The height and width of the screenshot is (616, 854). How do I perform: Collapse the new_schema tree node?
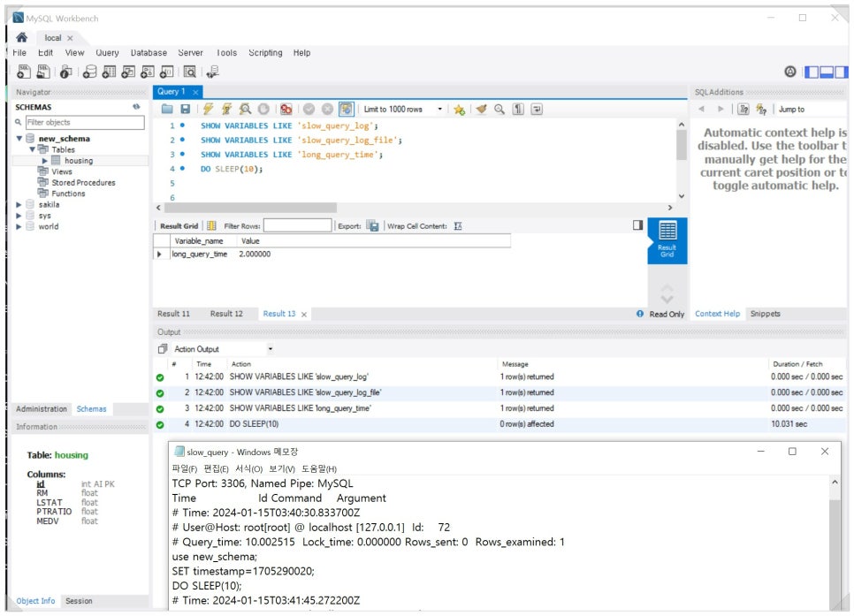[19, 139]
